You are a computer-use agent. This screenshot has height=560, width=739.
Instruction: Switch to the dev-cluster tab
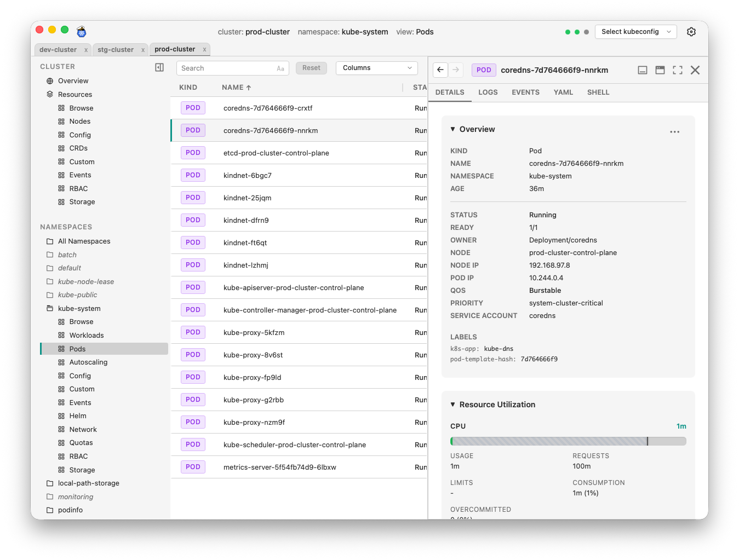click(59, 49)
